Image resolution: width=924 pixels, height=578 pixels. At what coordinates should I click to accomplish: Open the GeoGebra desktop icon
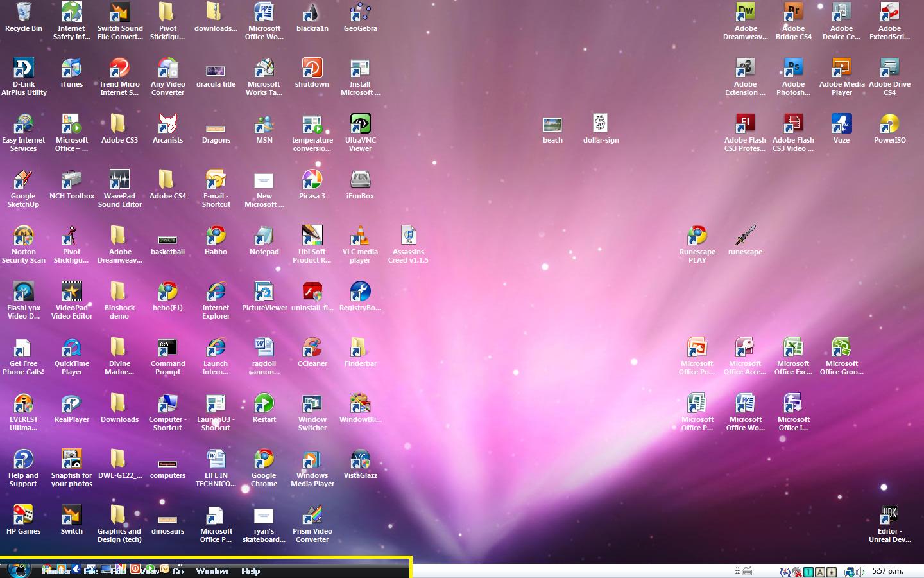361,17
